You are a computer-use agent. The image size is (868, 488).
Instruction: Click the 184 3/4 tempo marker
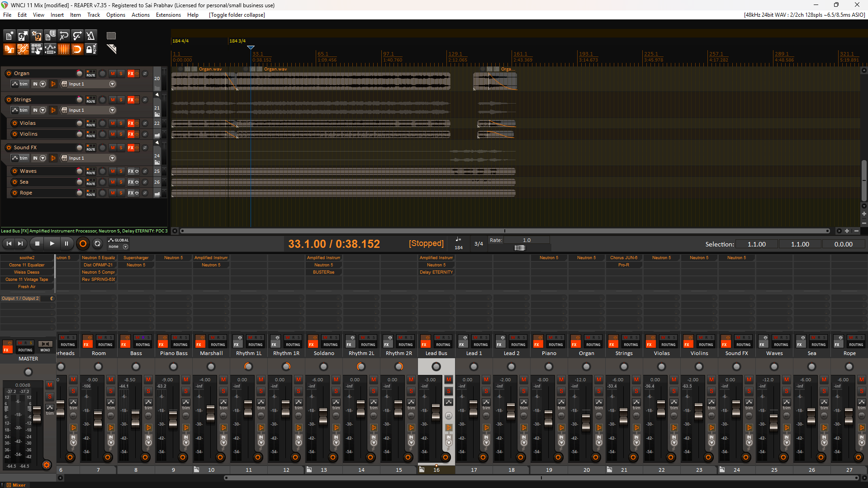(x=237, y=41)
